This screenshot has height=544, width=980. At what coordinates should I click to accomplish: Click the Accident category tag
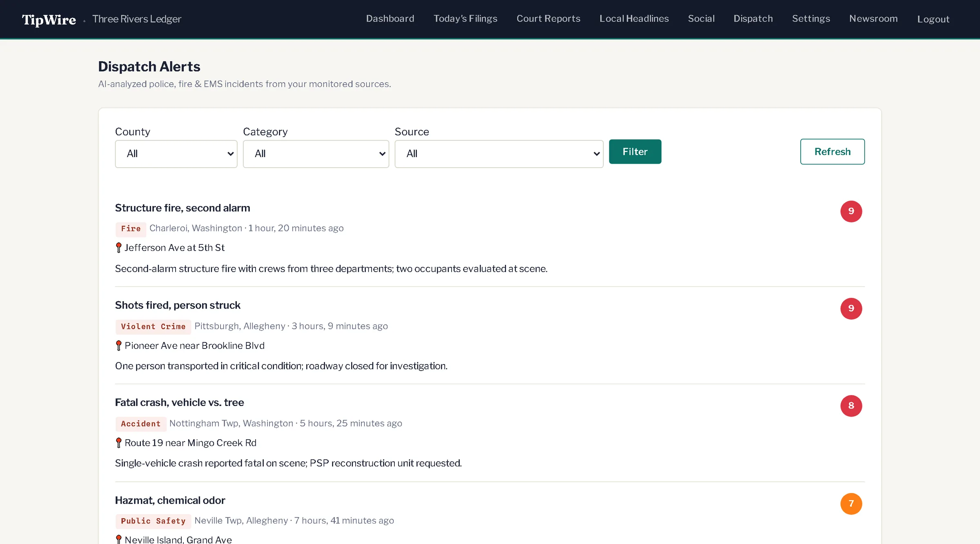pos(141,424)
